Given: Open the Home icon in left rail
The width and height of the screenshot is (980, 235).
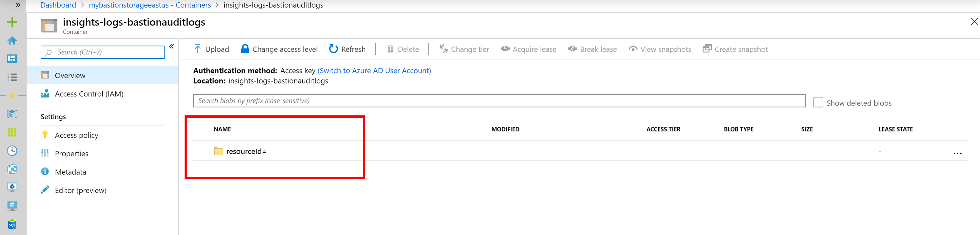Looking at the screenshot, I should (x=12, y=40).
